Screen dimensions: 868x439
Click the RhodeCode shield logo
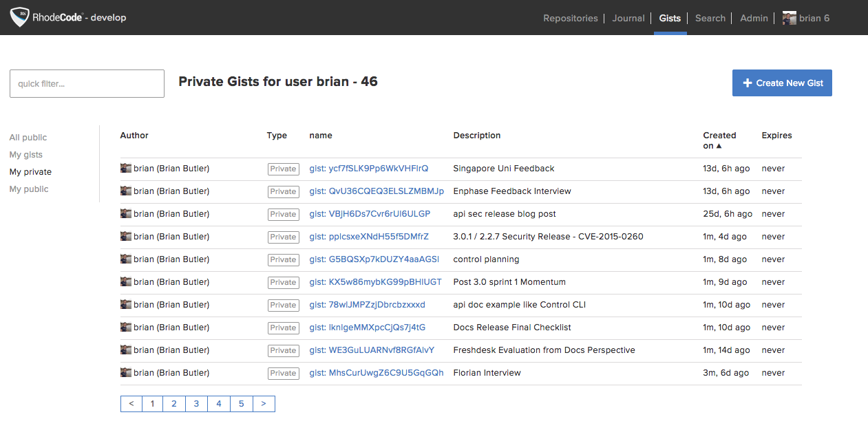click(x=19, y=17)
